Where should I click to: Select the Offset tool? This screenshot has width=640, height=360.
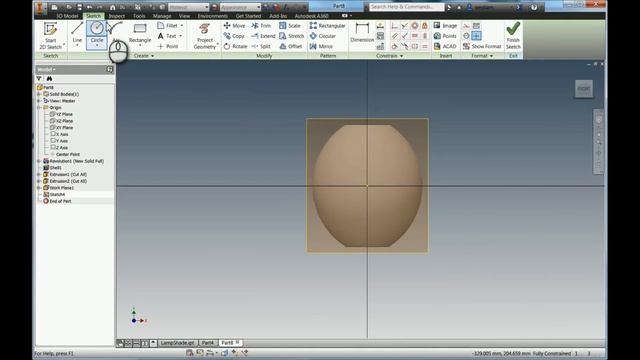(290, 47)
